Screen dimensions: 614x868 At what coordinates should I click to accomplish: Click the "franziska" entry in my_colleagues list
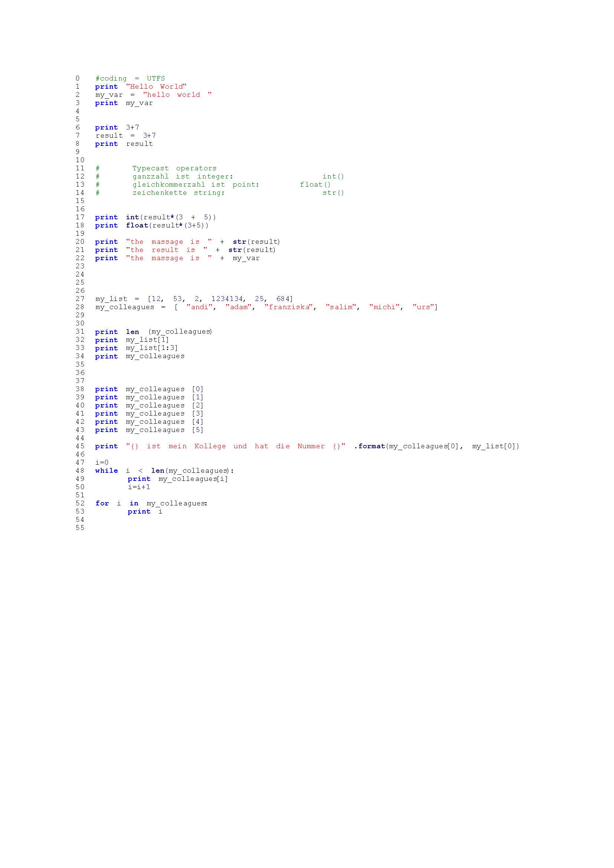[287, 307]
